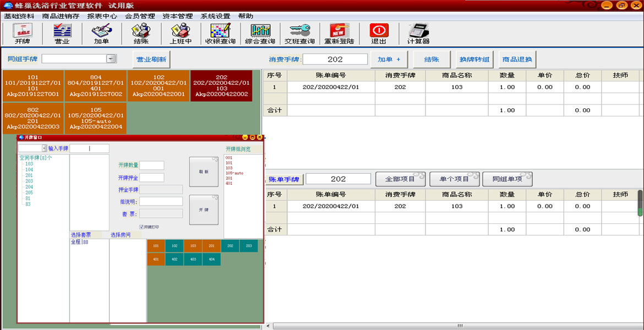This screenshot has height=330, width=644.
Task: Select the 804 hand card tile
Action: click(x=96, y=85)
